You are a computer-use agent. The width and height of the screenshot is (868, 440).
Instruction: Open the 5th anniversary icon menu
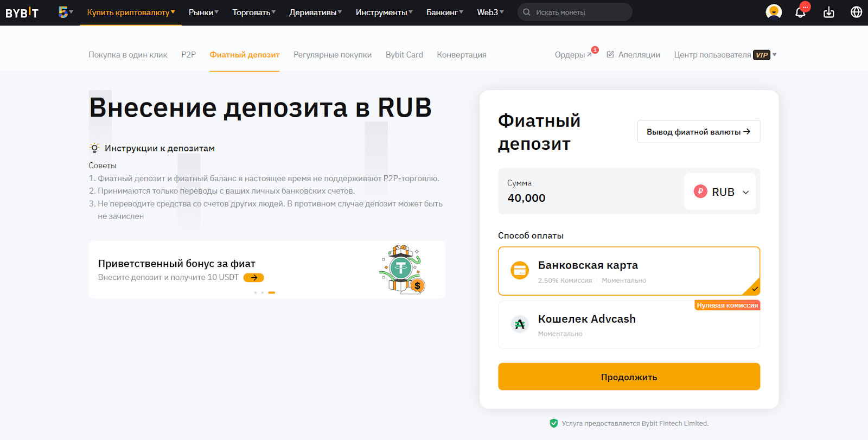pyautogui.click(x=66, y=12)
